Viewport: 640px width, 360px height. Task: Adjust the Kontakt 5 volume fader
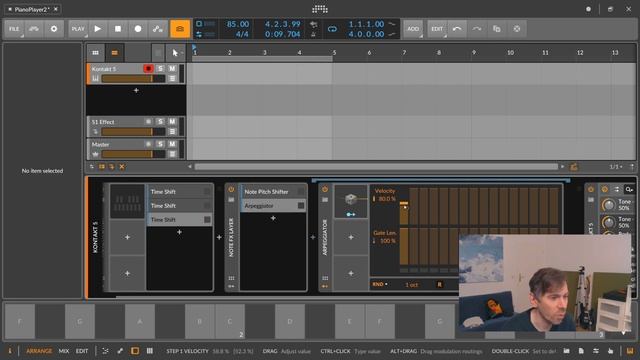(133, 79)
